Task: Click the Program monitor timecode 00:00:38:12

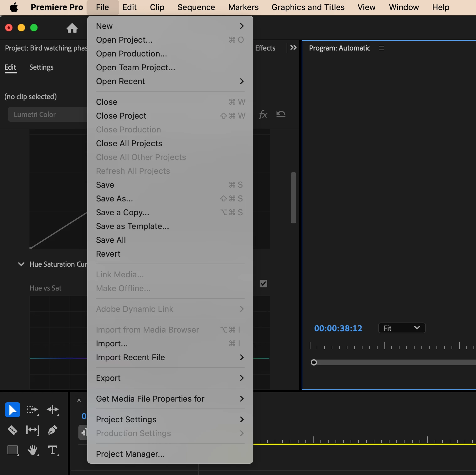Action: (338, 328)
